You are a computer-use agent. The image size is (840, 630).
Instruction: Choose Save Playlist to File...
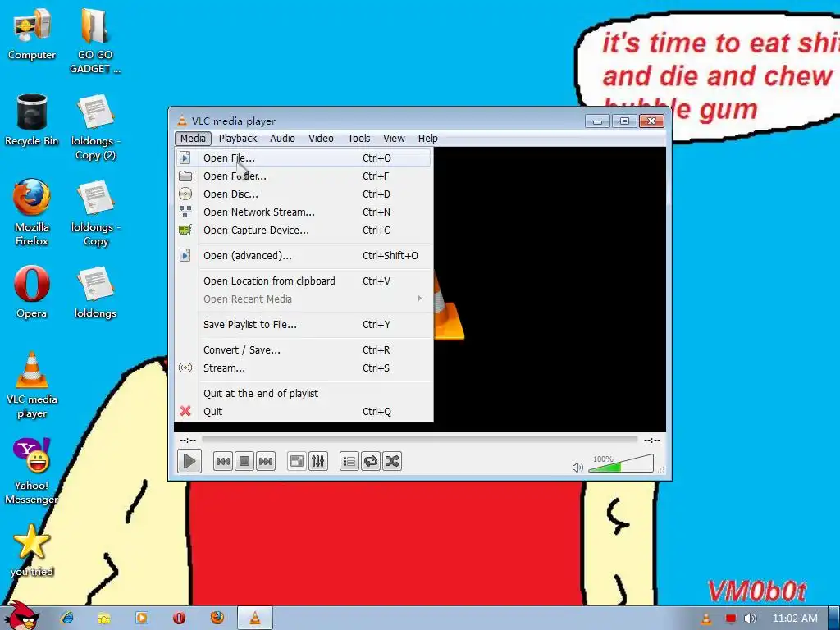[304, 325]
